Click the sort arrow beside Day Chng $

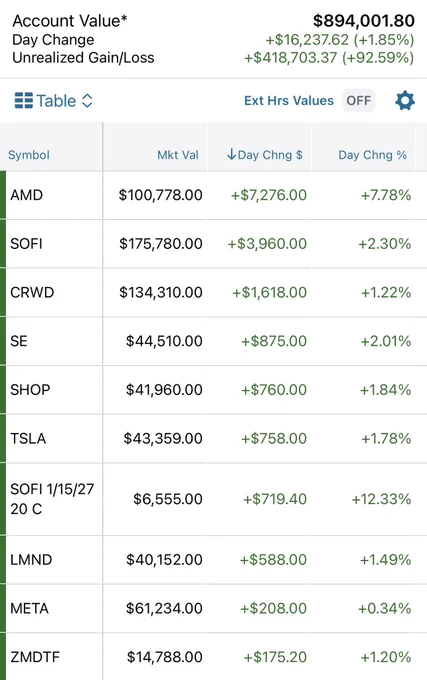point(231,154)
